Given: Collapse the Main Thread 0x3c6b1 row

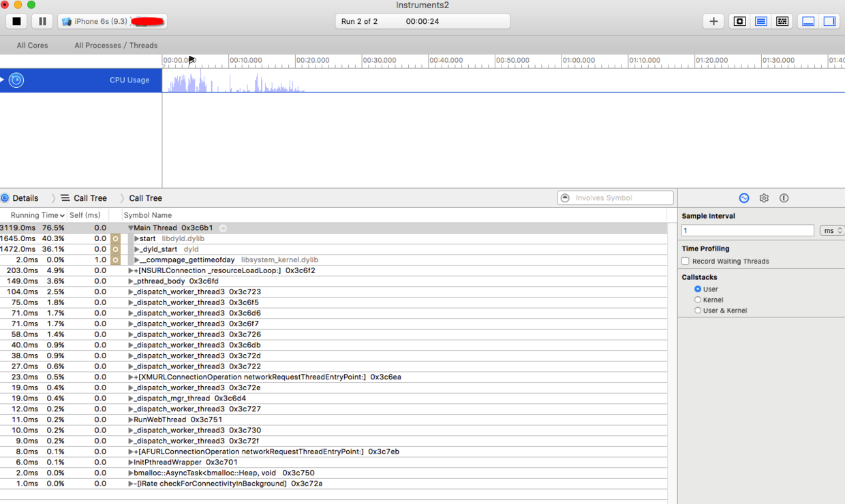Looking at the screenshot, I should point(131,228).
